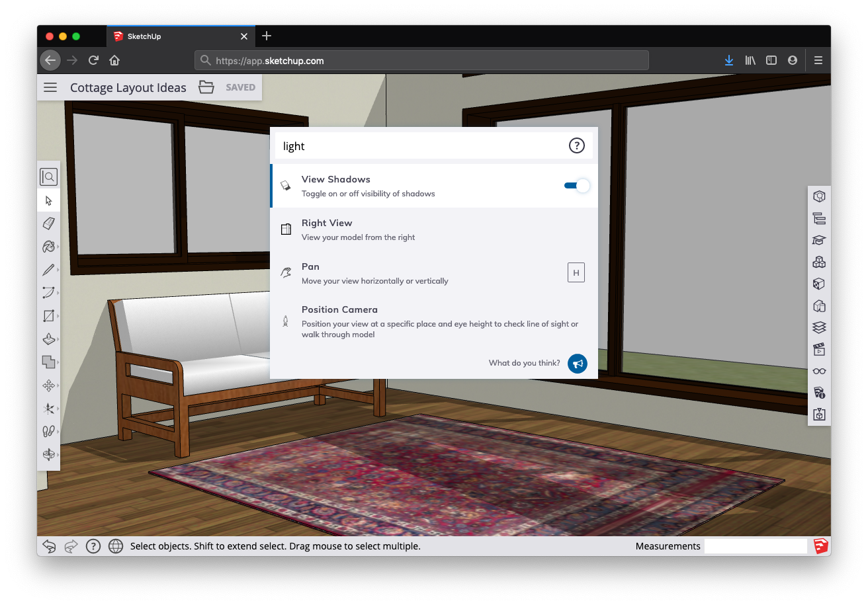868x605 pixels.
Task: Open the hamburger menu beside Cottage Layout Ideas
Action: point(50,87)
